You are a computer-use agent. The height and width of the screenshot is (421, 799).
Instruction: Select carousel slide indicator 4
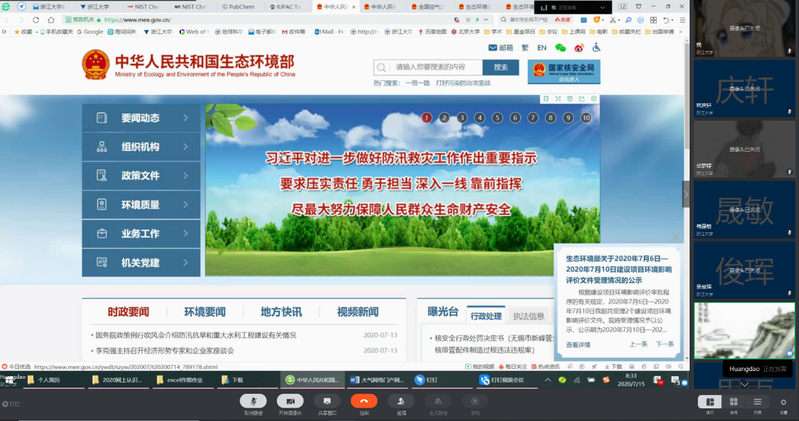click(x=480, y=118)
